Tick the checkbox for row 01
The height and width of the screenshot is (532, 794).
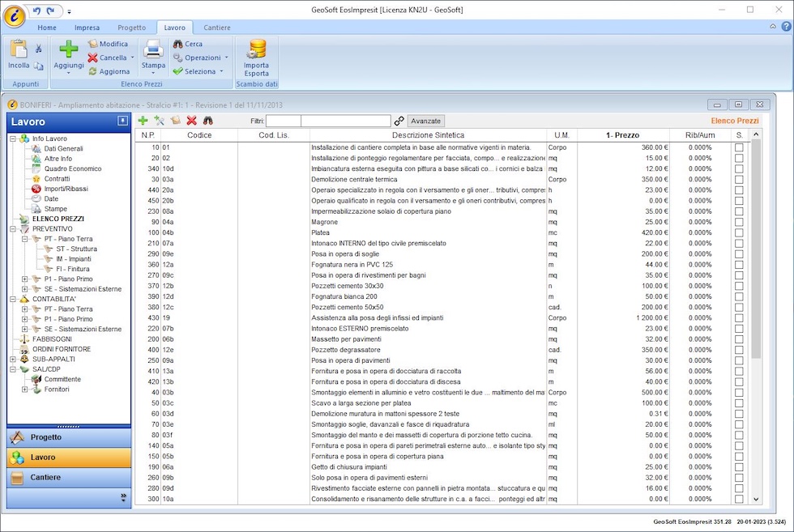coord(738,147)
